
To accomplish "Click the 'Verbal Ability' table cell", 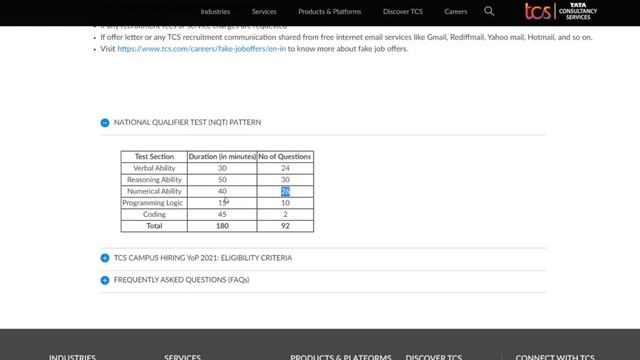I will point(154,168).
